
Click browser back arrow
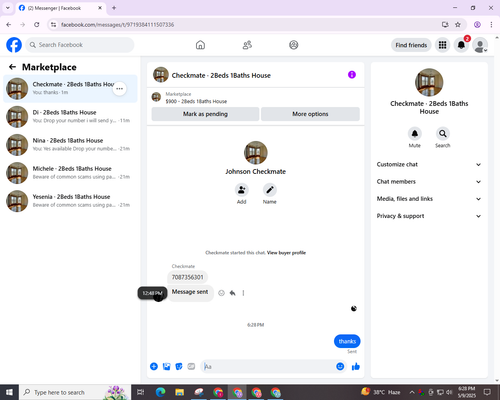click(x=9, y=25)
